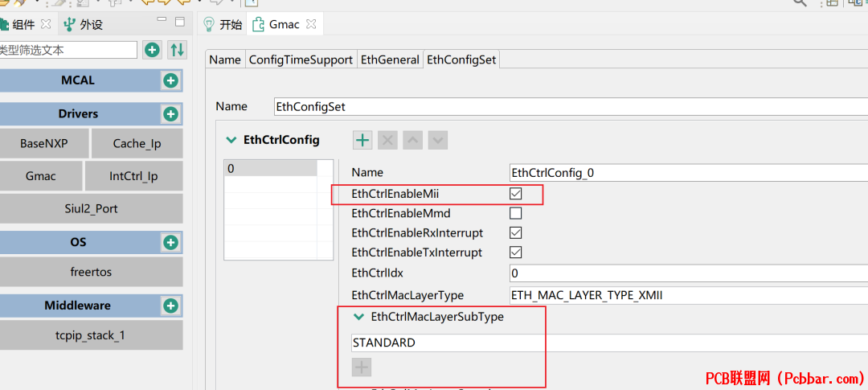
Task: Delete the selected EthCtrlConfig entry
Action: pos(387,141)
